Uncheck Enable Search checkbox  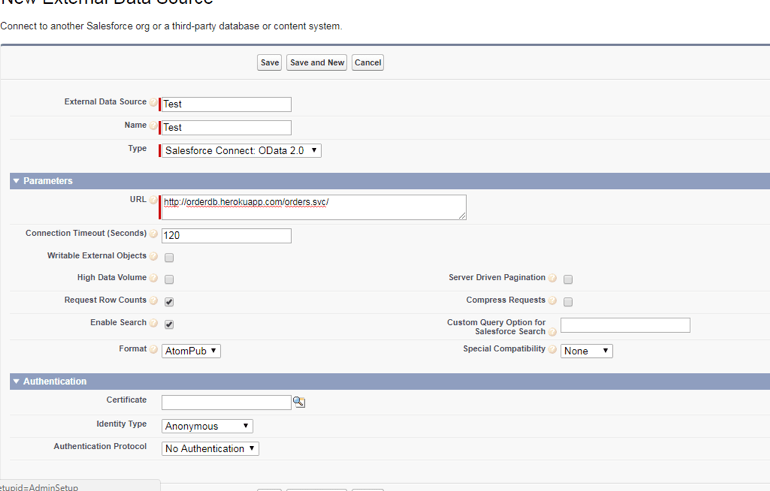tap(169, 325)
